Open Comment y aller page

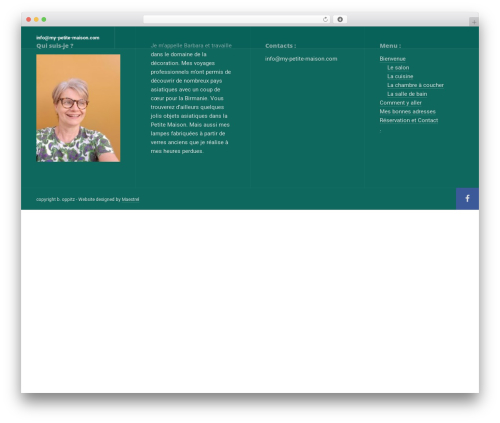400,103
